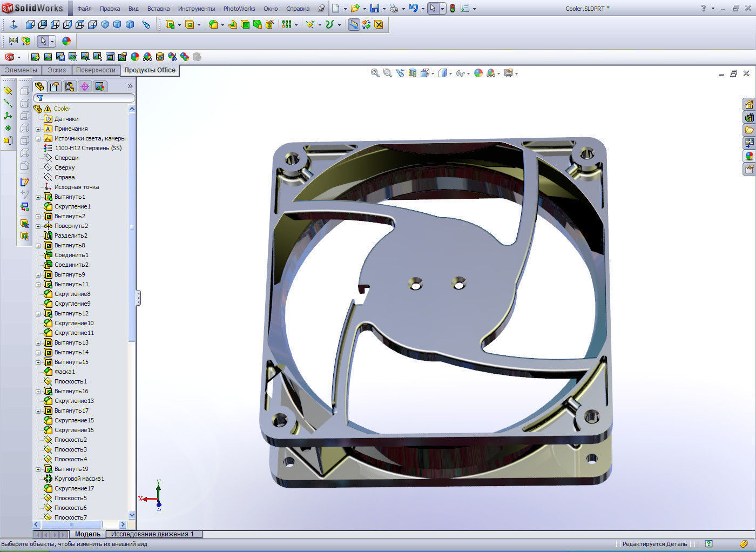Switch to the Поверхности tab
The image size is (756, 552).
tap(96, 70)
